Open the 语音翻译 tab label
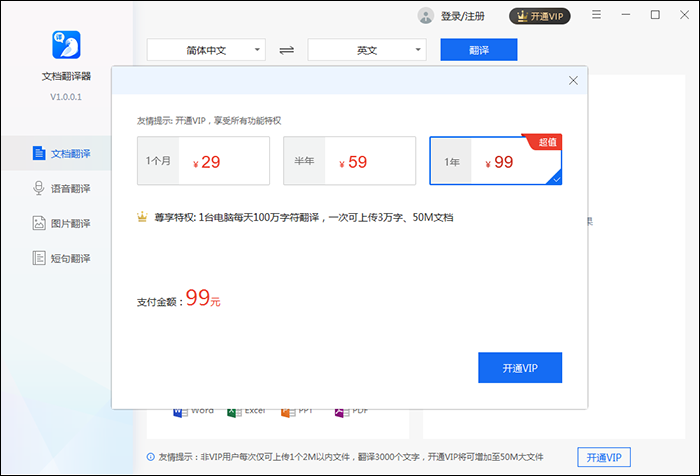The height and width of the screenshot is (476, 700). [x=71, y=188]
